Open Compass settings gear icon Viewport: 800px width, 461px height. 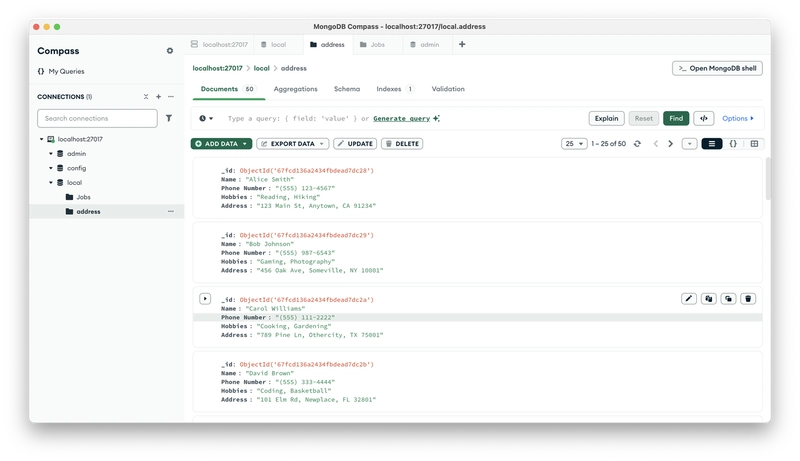(169, 51)
